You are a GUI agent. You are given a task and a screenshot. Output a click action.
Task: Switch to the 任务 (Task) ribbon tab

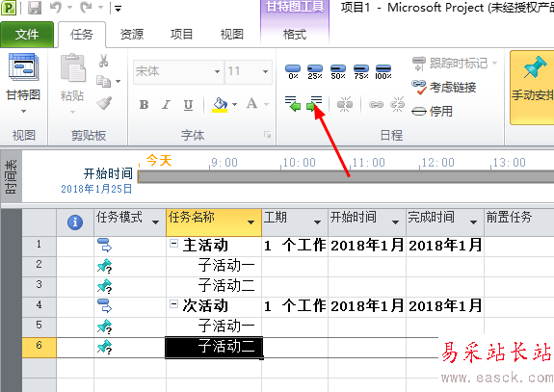point(82,35)
